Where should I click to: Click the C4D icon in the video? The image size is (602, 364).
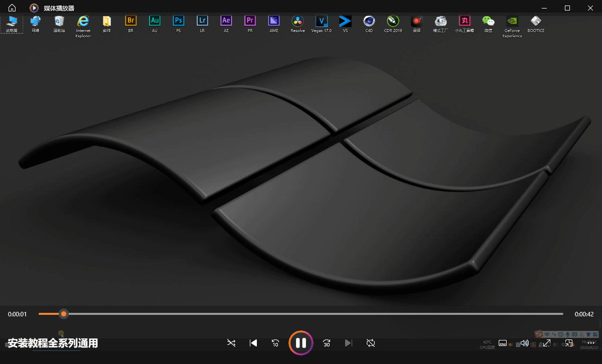point(369,24)
